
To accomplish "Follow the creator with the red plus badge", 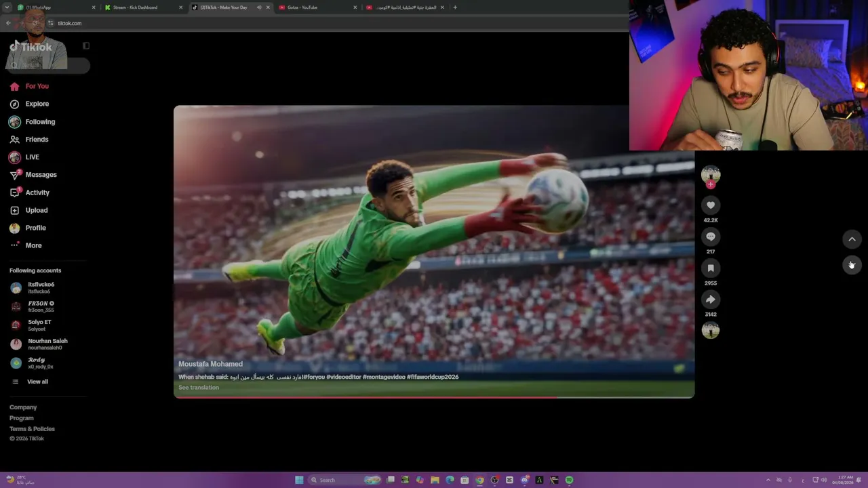I will tap(711, 184).
